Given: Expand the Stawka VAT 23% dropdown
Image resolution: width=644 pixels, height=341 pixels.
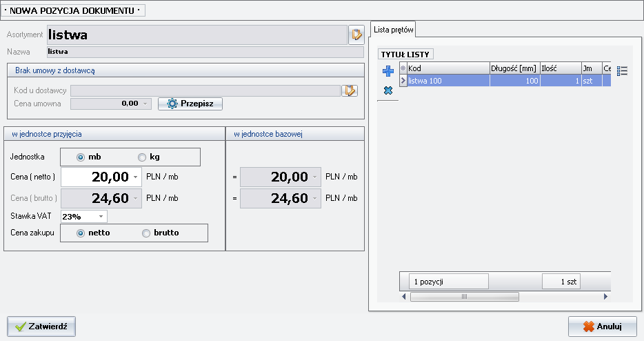Looking at the screenshot, I should click(101, 217).
